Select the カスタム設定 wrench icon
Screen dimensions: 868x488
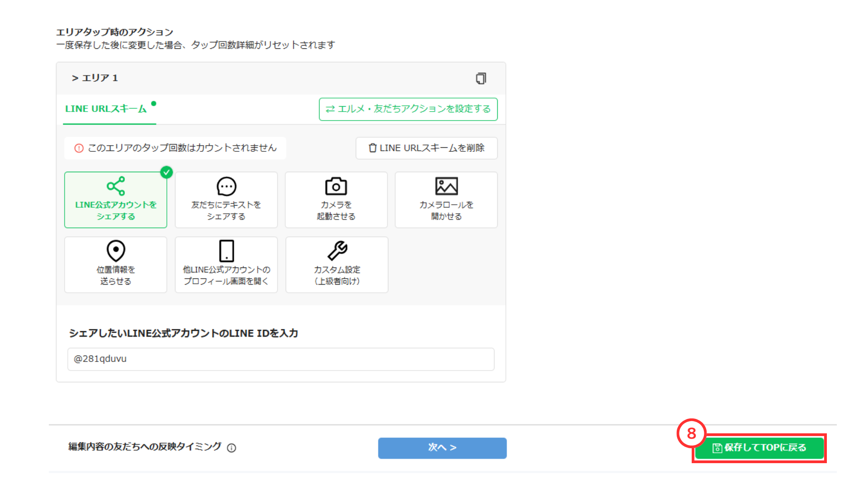[336, 250]
